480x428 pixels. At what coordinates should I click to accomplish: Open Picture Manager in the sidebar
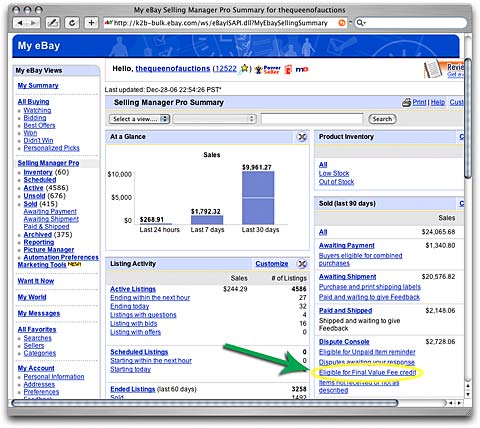tap(49, 250)
